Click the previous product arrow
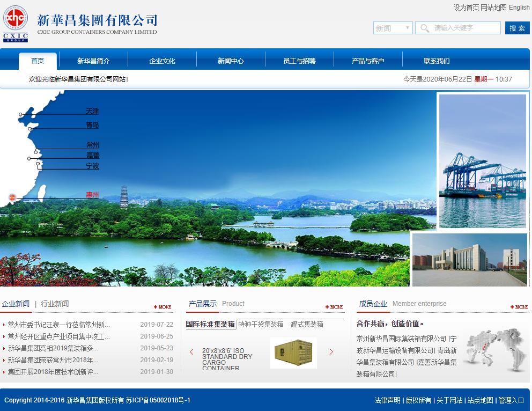Screen dimensions: 532x411 (x=191, y=351)
